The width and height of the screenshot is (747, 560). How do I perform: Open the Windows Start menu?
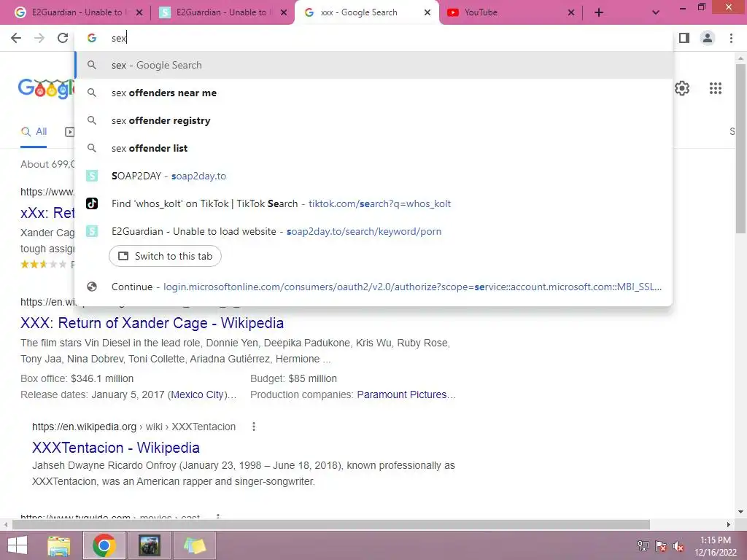(x=18, y=545)
